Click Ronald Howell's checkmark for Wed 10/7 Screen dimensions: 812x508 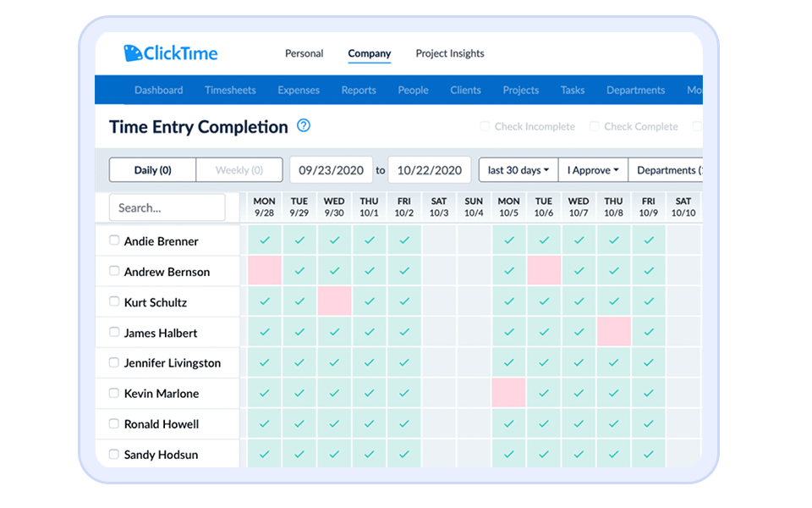pos(578,423)
